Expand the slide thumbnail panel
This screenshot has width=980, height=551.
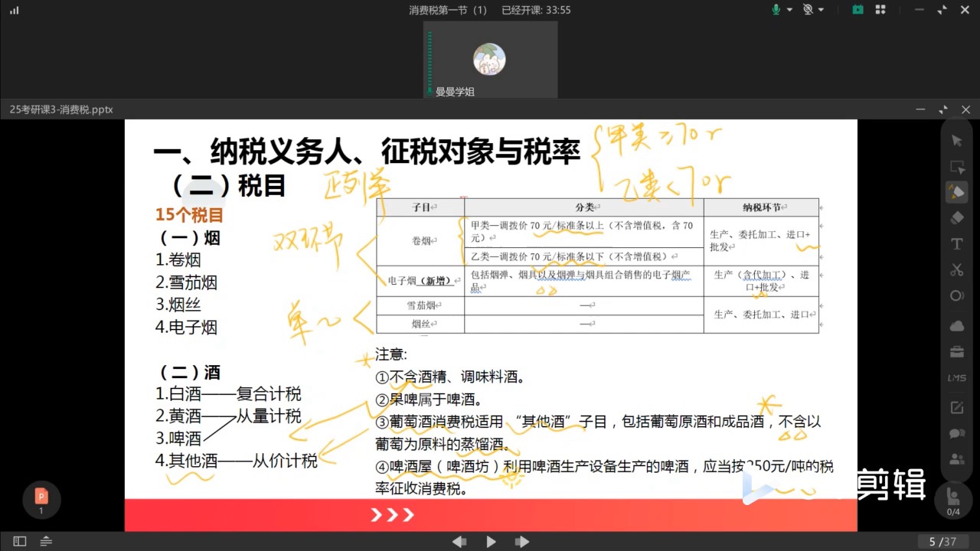click(18, 541)
